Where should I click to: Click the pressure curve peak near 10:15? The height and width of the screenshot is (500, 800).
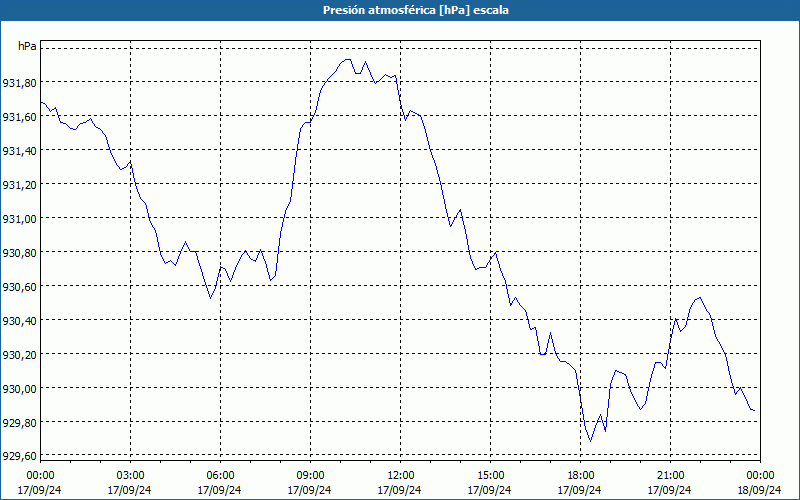[x=347, y=59]
